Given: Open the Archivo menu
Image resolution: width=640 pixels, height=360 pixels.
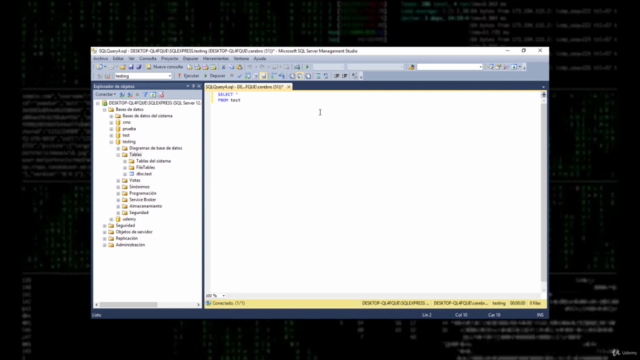Looking at the screenshot, I should pyautogui.click(x=100, y=58).
